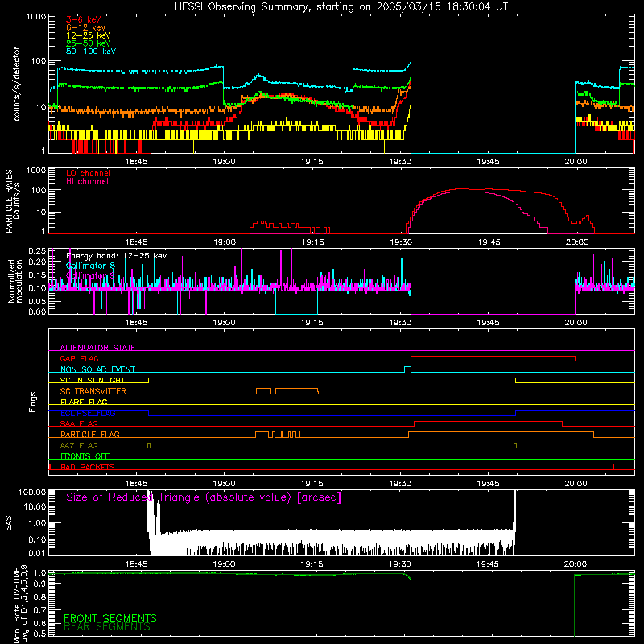644x644 pixels.
Task: Click the HESSI Observing Summary title text
Action: [341, 6]
